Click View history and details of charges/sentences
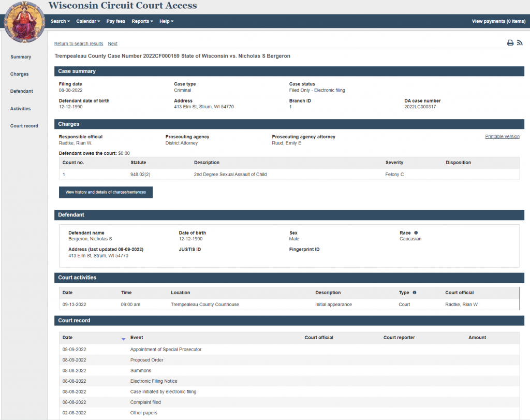The width and height of the screenshot is (530, 420). pos(106,192)
